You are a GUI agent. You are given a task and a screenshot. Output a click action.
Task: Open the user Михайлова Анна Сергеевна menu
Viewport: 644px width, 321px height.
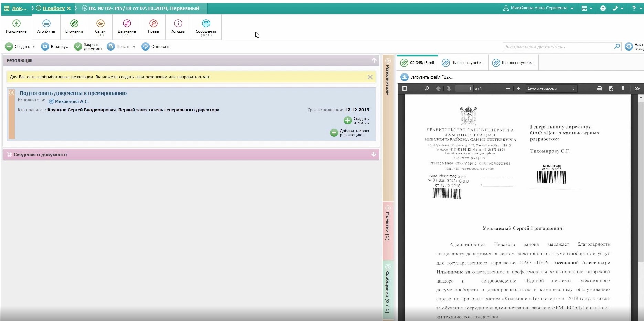[538, 8]
